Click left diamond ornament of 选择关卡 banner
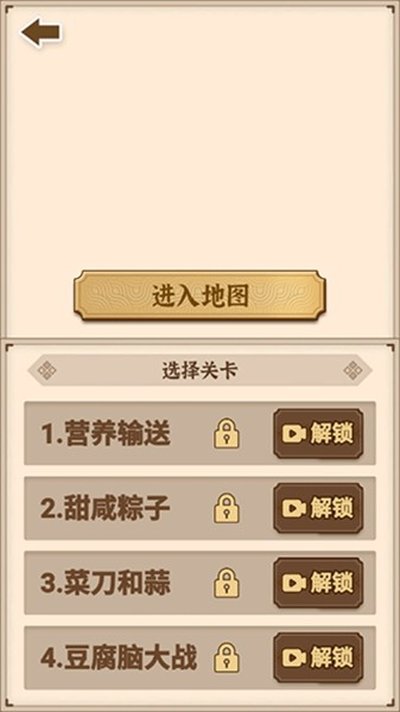Viewport: 400px width, 712px height. coord(47,371)
